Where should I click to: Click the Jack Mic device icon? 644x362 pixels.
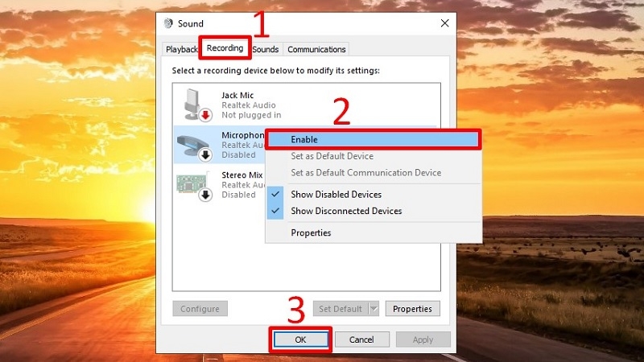pos(196,105)
